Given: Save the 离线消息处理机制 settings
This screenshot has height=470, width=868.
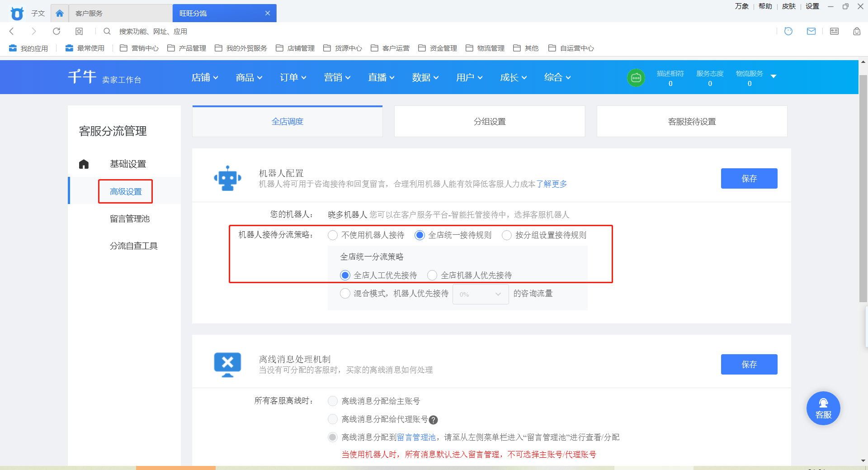Looking at the screenshot, I should tap(749, 364).
